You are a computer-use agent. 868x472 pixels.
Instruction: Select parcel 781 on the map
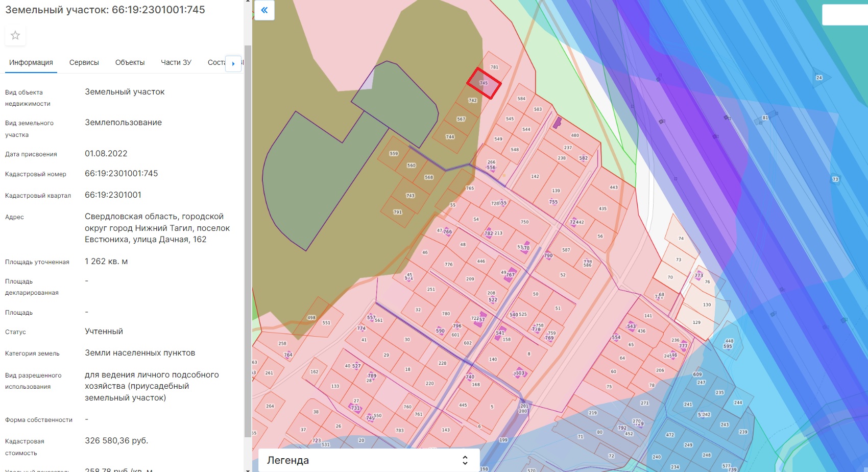click(x=494, y=67)
